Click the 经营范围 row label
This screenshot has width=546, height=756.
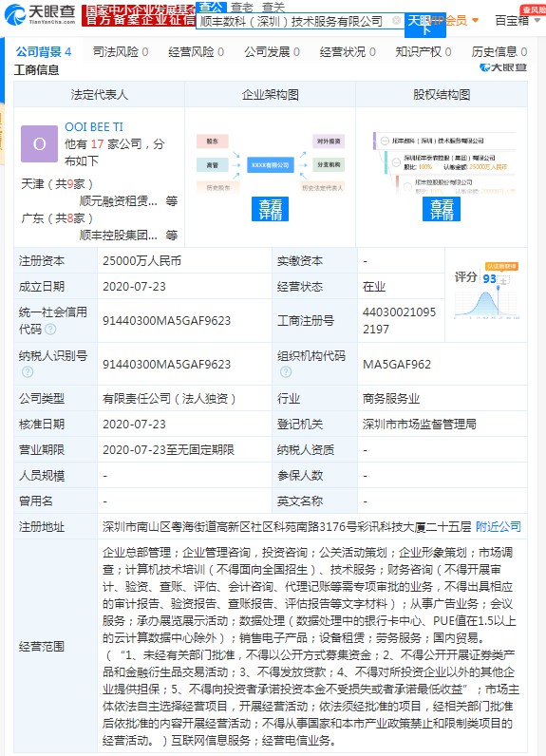[x=42, y=646]
